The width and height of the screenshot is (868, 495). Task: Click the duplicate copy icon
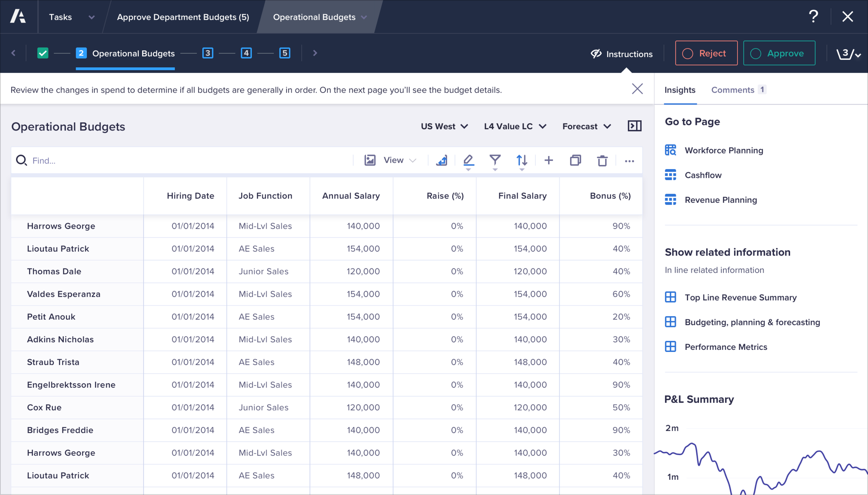pyautogui.click(x=575, y=160)
